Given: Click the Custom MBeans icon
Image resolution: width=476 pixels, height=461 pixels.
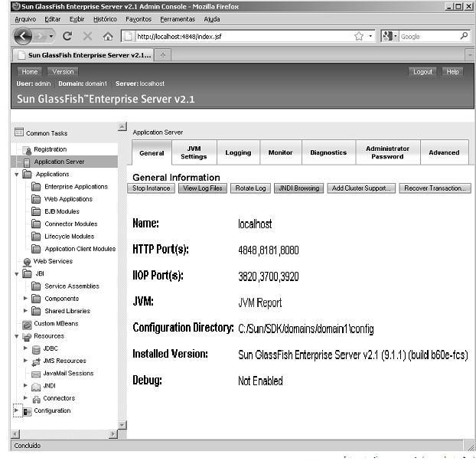Looking at the screenshot, I should coord(28,324).
